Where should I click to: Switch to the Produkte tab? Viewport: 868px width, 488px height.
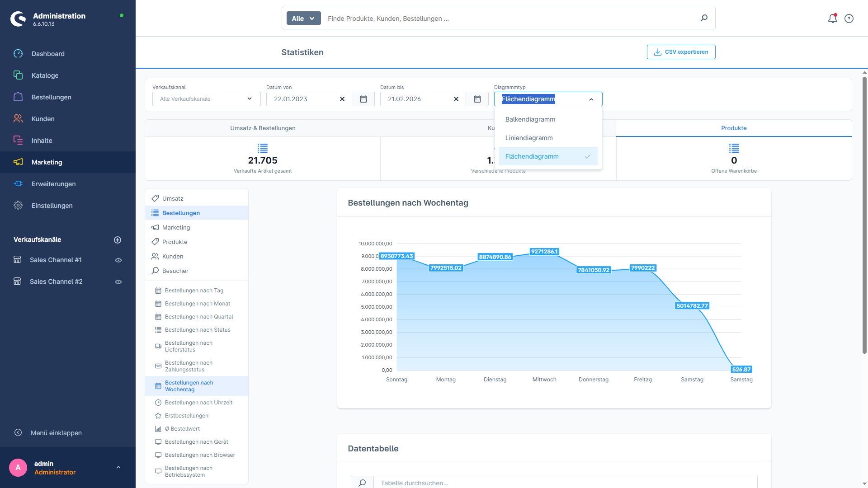(x=733, y=128)
